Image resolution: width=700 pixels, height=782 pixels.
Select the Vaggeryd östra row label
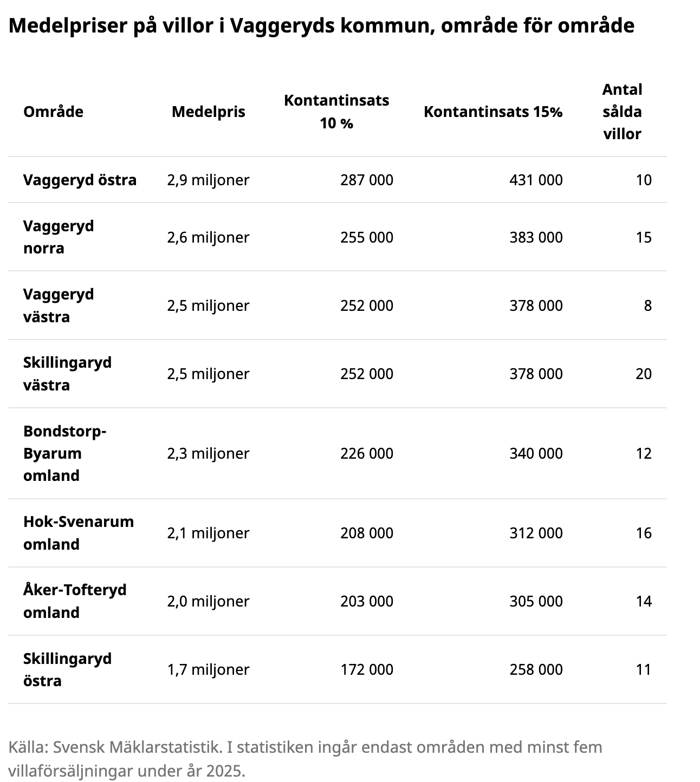click(80, 180)
